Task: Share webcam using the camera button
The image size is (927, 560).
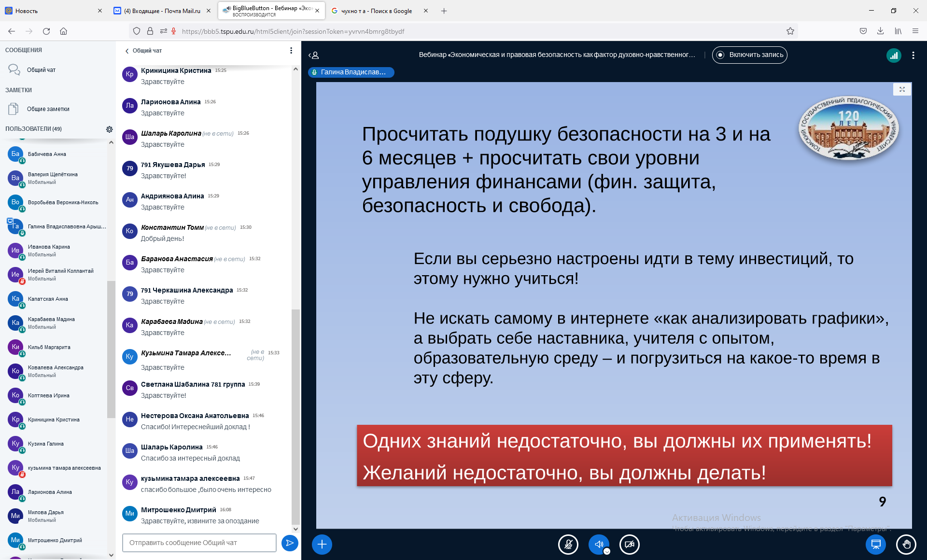Action: coord(629,545)
